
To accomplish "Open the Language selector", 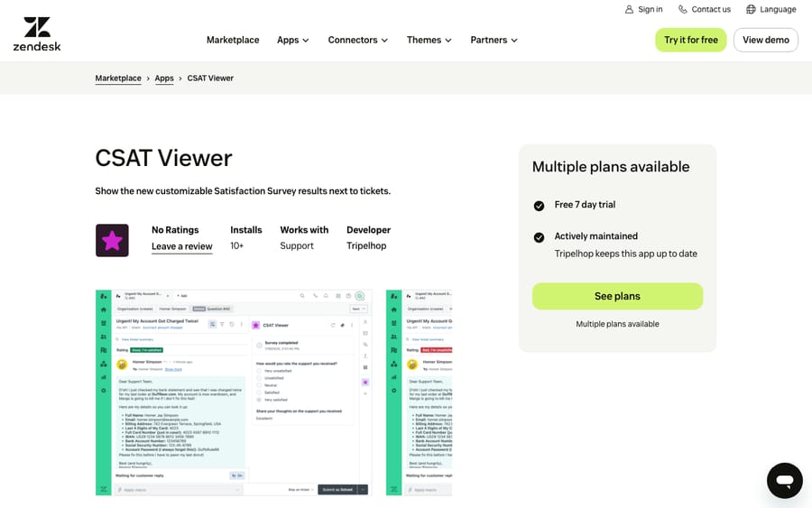I will click(771, 9).
